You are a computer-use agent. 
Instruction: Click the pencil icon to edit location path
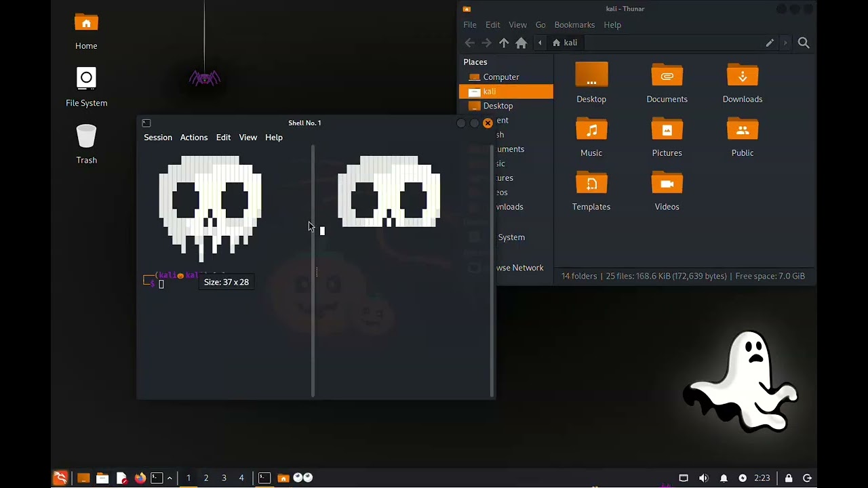click(x=770, y=43)
